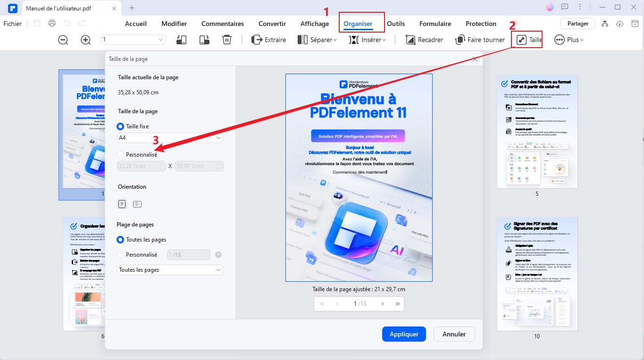This screenshot has height=360, width=644.
Task: Switch to the Affichage tab
Action: click(x=315, y=24)
